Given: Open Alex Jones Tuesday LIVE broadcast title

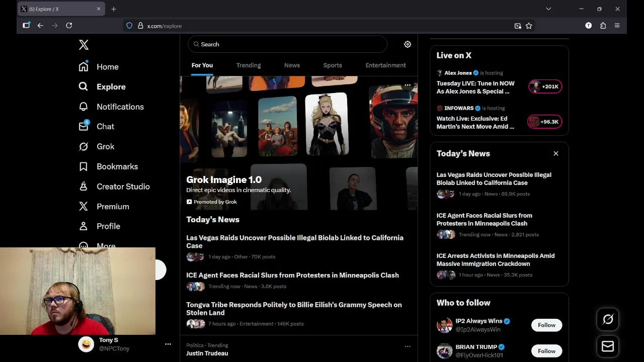Looking at the screenshot, I should tap(475, 87).
